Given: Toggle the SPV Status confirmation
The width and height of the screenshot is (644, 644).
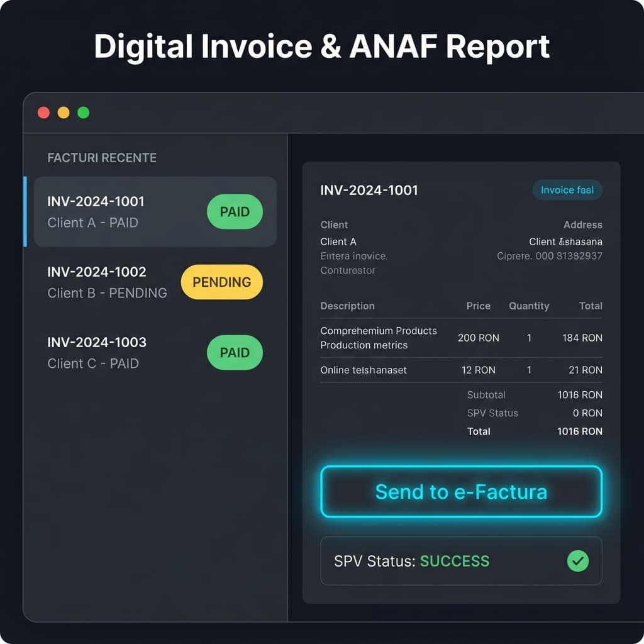Looking at the screenshot, I should tap(461, 560).
